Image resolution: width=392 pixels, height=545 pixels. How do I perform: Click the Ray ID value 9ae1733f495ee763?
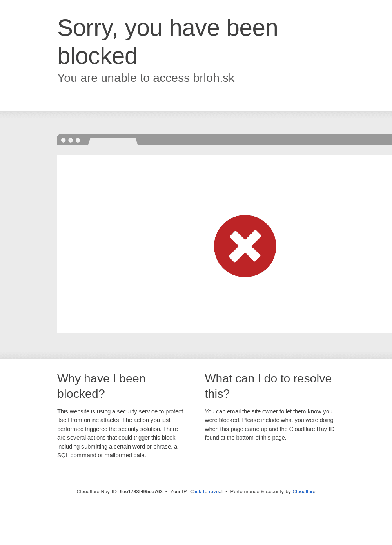(141, 492)
